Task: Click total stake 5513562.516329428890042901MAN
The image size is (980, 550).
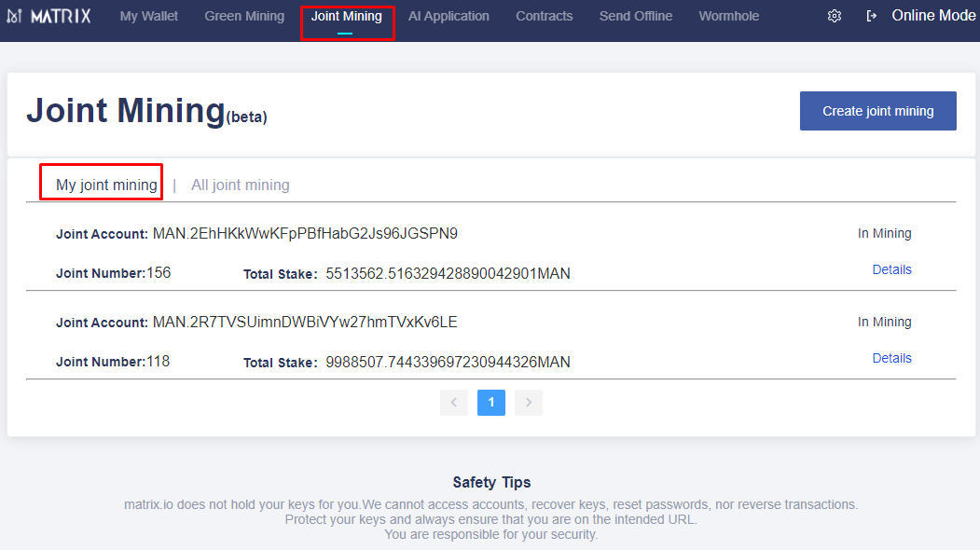Action: tap(448, 274)
